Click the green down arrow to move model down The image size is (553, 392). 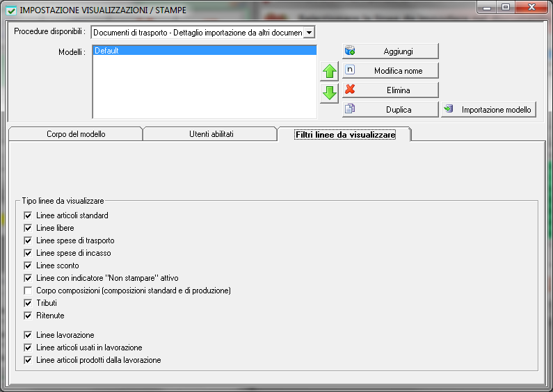[330, 93]
